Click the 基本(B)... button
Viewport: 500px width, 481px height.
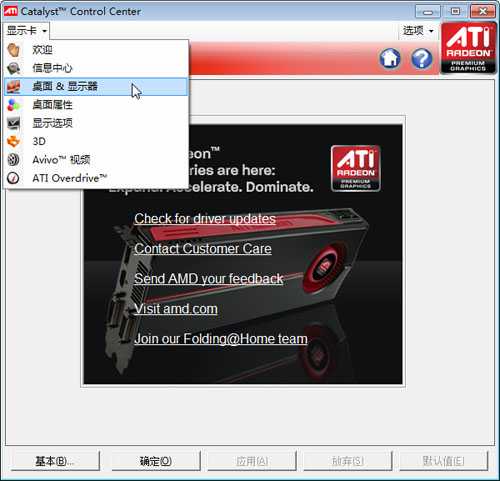coord(55,461)
